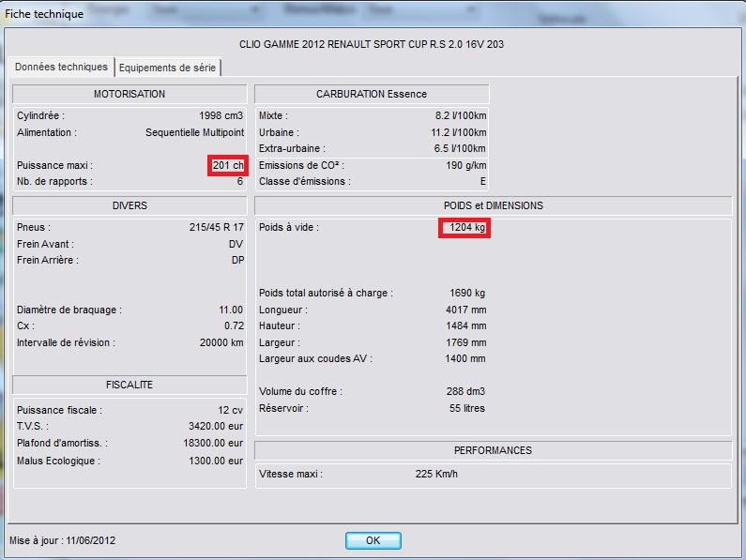
Task: Click the Poids à vide value 1204 kg
Action: point(467,227)
